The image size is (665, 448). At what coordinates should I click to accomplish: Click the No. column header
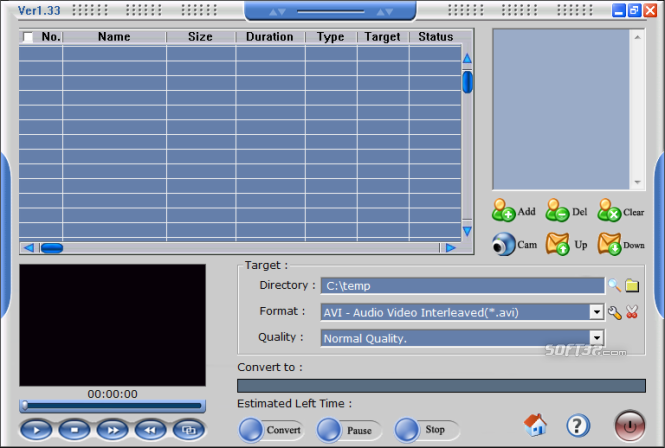point(51,37)
